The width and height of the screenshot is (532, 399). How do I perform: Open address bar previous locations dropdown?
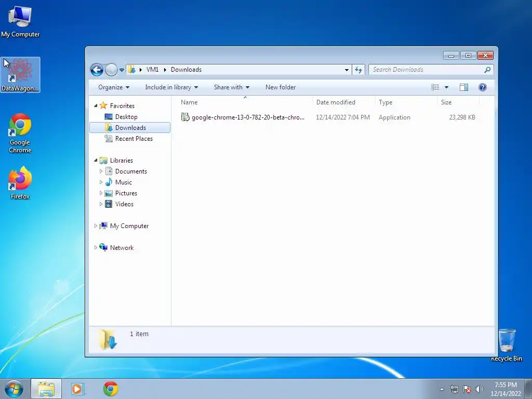(x=347, y=70)
